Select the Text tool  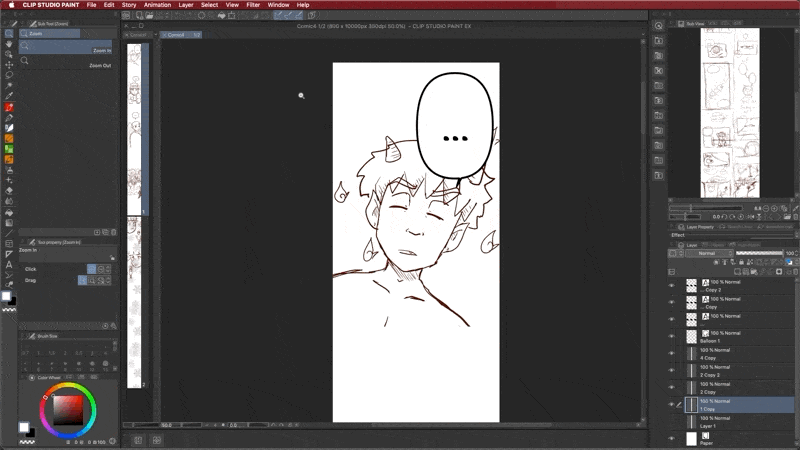(x=9, y=264)
